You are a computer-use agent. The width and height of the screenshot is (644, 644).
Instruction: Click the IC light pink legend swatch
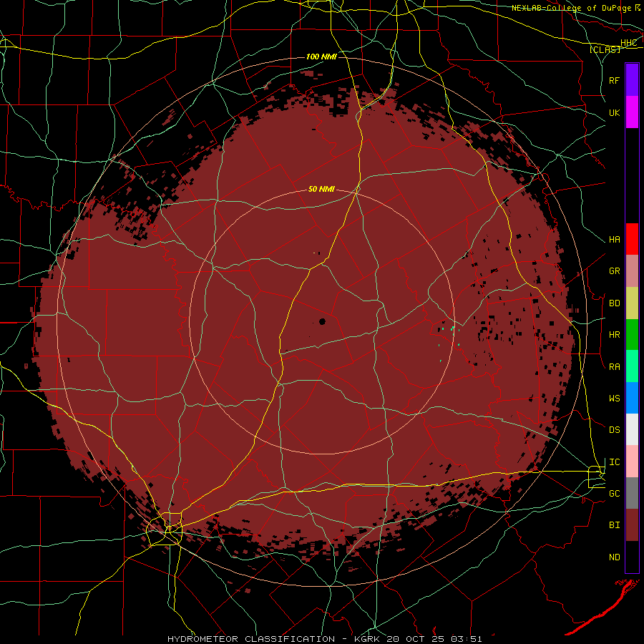coord(632,462)
